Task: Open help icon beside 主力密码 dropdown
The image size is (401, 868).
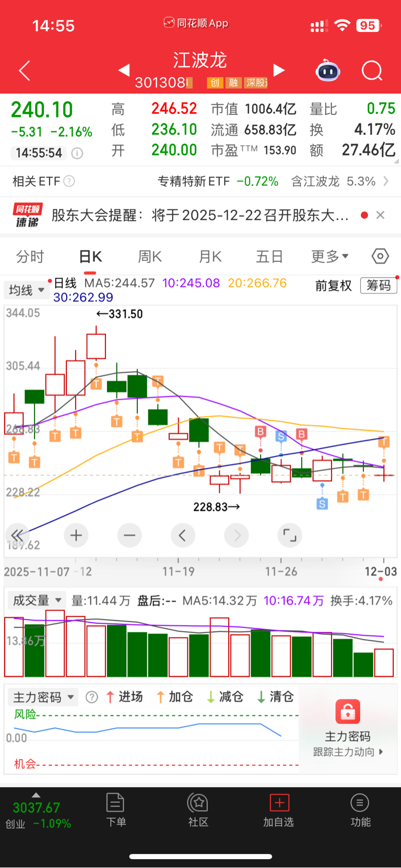Action: (92, 697)
